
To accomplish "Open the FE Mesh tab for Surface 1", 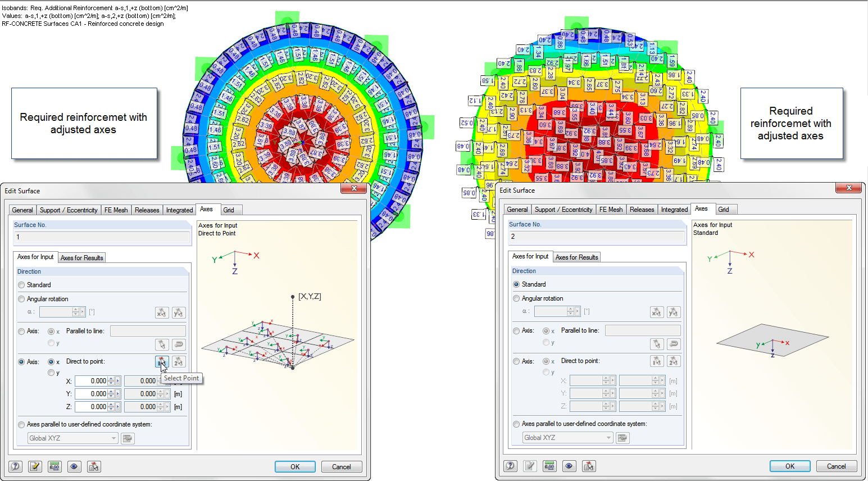I will pyautogui.click(x=116, y=210).
